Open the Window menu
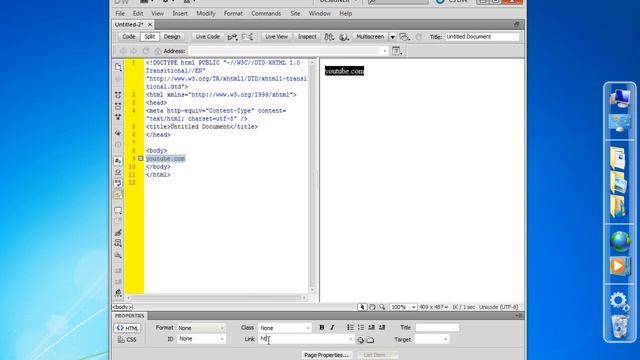This screenshot has height=360, width=640. [x=320, y=13]
